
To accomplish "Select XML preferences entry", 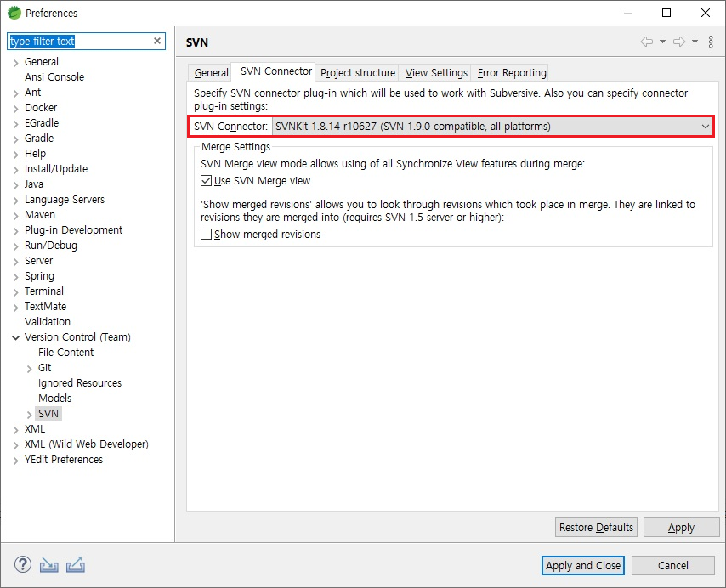I will [x=35, y=428].
